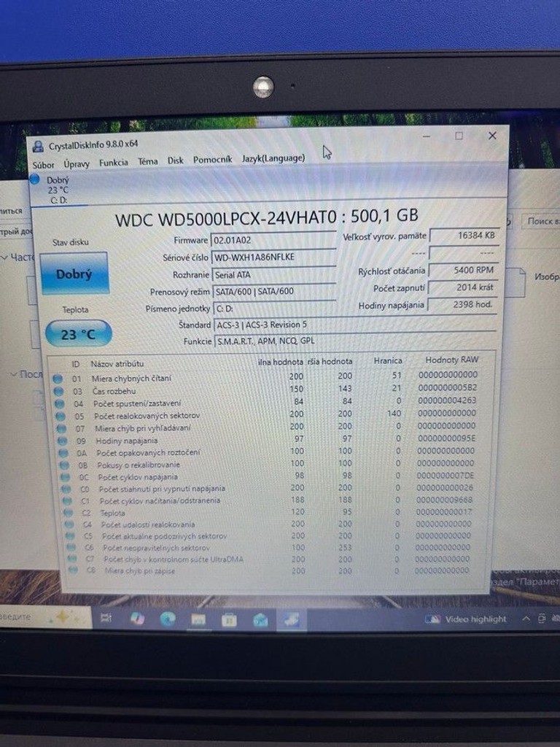Click the Počet zapnutí value 2014 krát
Screen dimensions: 560x747
point(462,287)
